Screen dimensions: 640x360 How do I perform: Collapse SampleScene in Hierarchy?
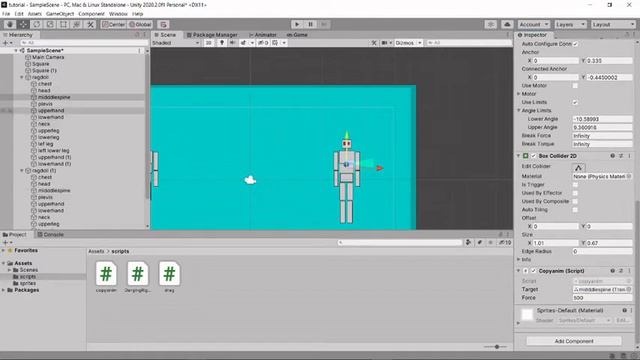click(16, 51)
